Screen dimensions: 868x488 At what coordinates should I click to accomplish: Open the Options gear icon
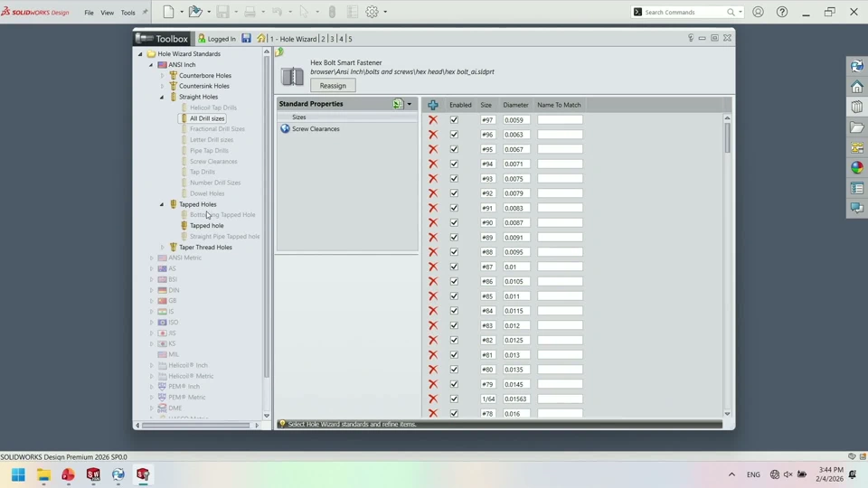(372, 12)
